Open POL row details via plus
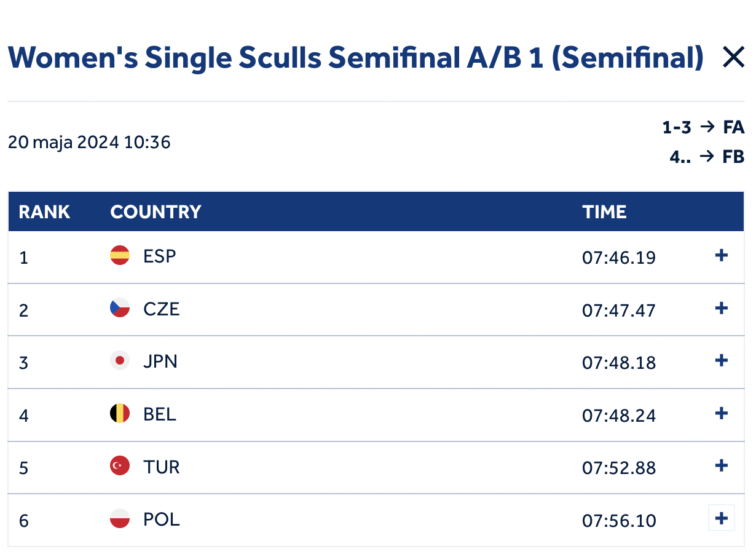Image resolution: width=756 pixels, height=557 pixels. pyautogui.click(x=722, y=519)
